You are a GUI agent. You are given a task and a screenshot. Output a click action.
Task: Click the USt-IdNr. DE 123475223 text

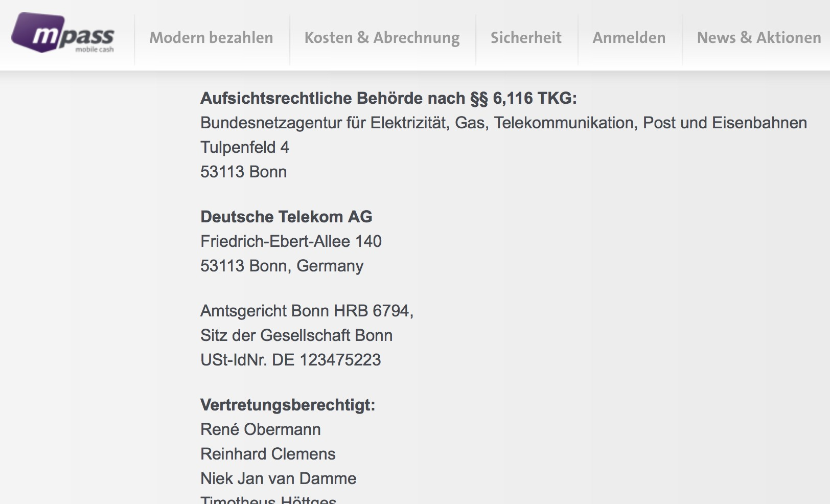[x=290, y=360]
